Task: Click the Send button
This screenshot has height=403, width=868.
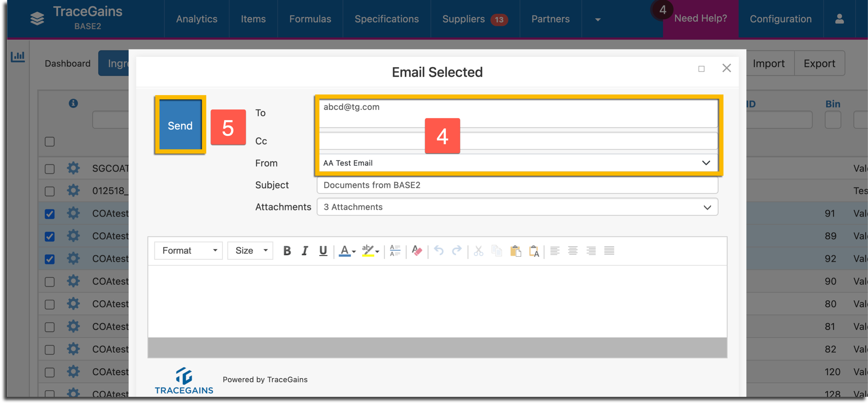Action: click(x=180, y=125)
